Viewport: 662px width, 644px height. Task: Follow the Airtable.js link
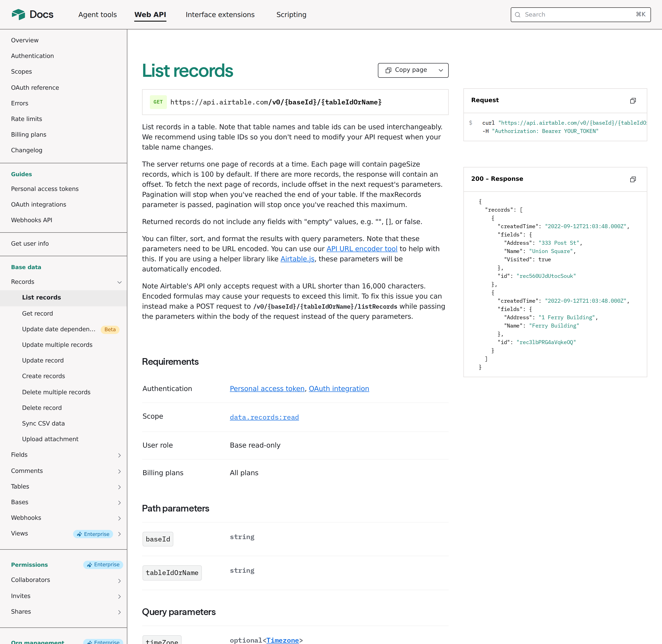297,259
